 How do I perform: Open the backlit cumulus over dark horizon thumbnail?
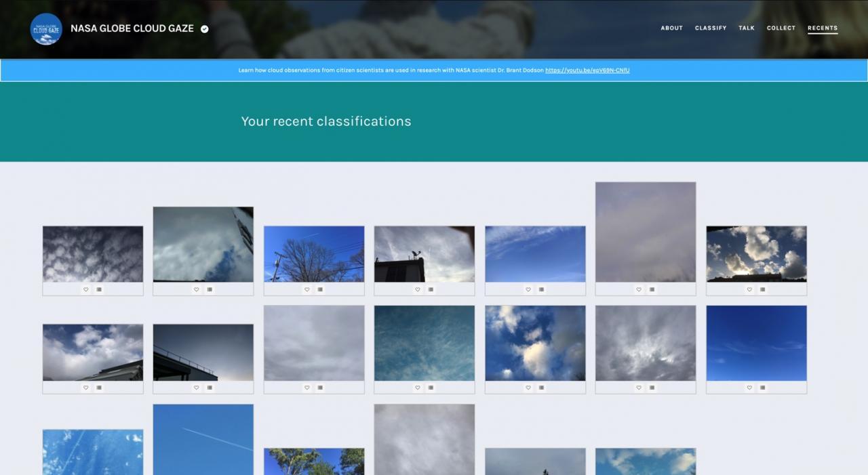[x=756, y=254]
